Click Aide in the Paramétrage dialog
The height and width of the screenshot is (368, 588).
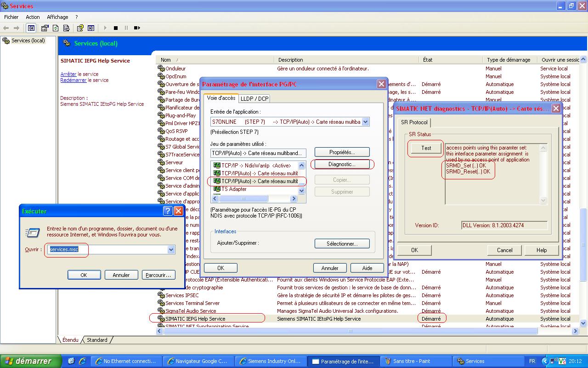(367, 268)
